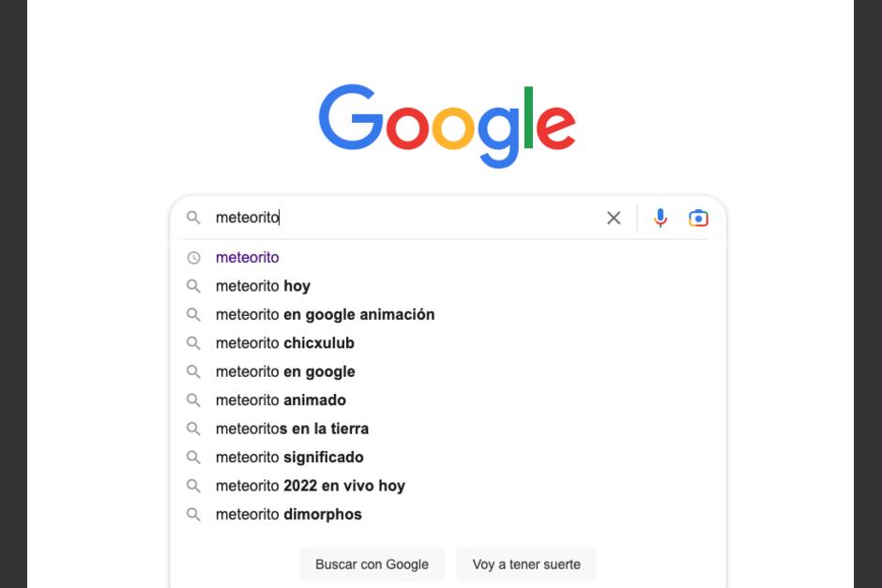Click the X to clear the search text
The image size is (882, 588).
(614, 217)
